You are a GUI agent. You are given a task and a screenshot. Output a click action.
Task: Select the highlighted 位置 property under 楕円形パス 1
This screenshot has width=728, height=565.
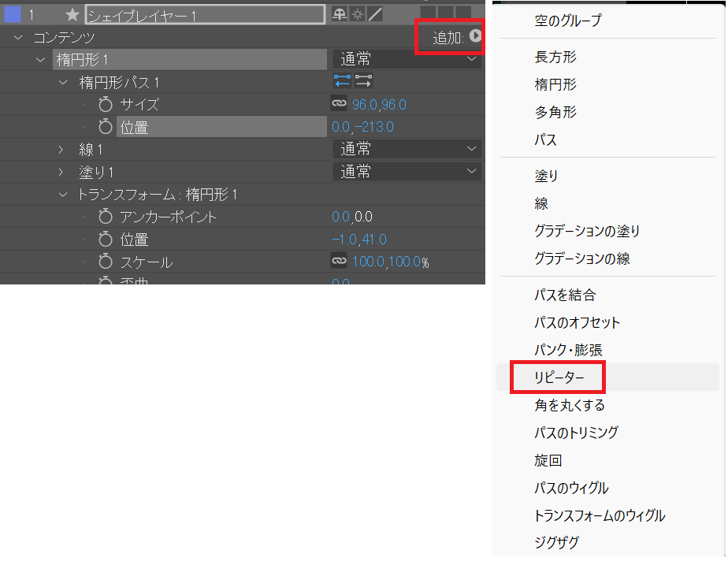(x=221, y=127)
